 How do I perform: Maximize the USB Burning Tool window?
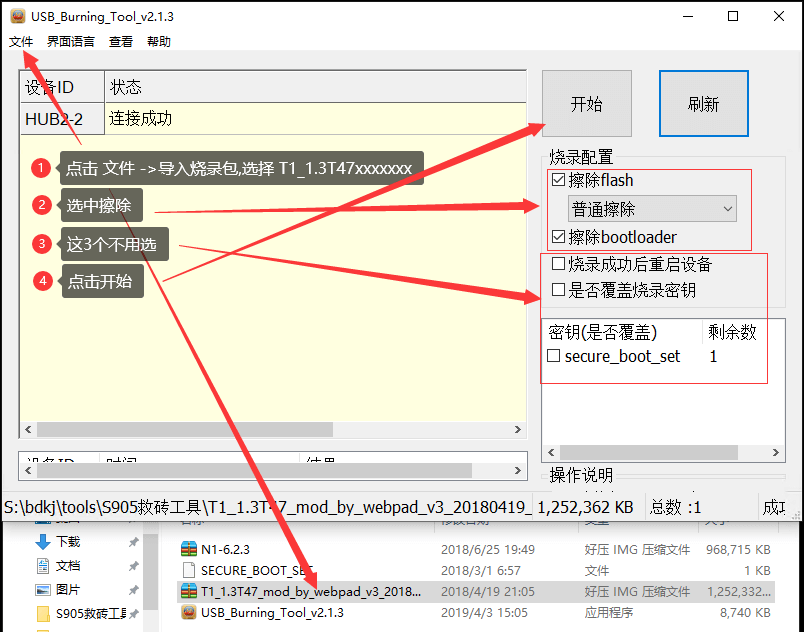733,16
